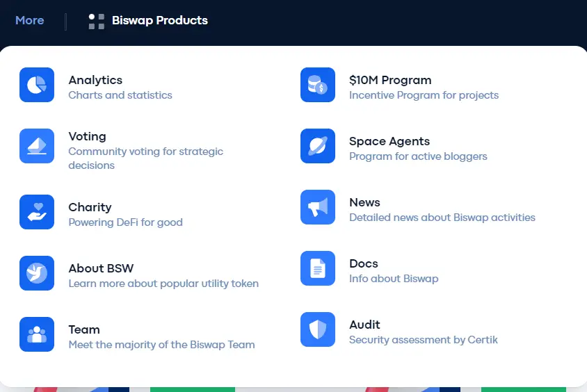Go to the $10M Program title link
Viewport: 587px width, 392px height.
point(390,80)
